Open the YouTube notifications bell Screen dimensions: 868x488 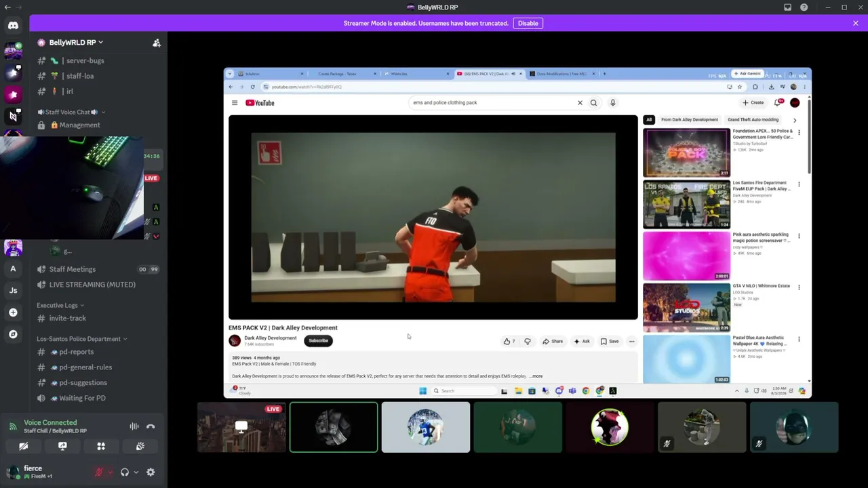[778, 103]
